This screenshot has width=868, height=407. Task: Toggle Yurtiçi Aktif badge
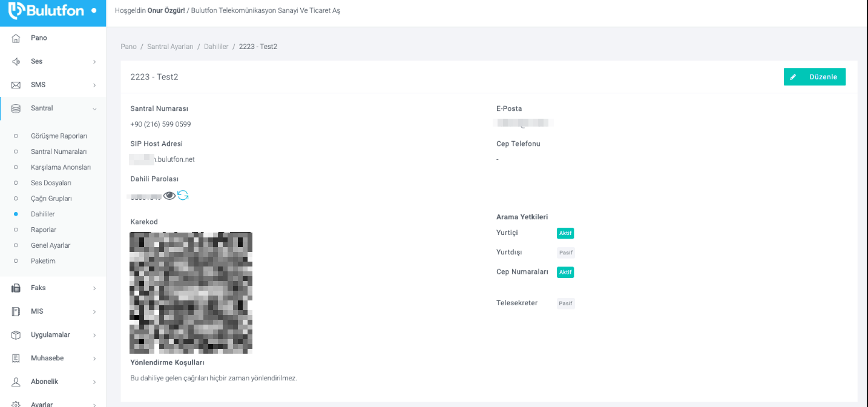565,233
